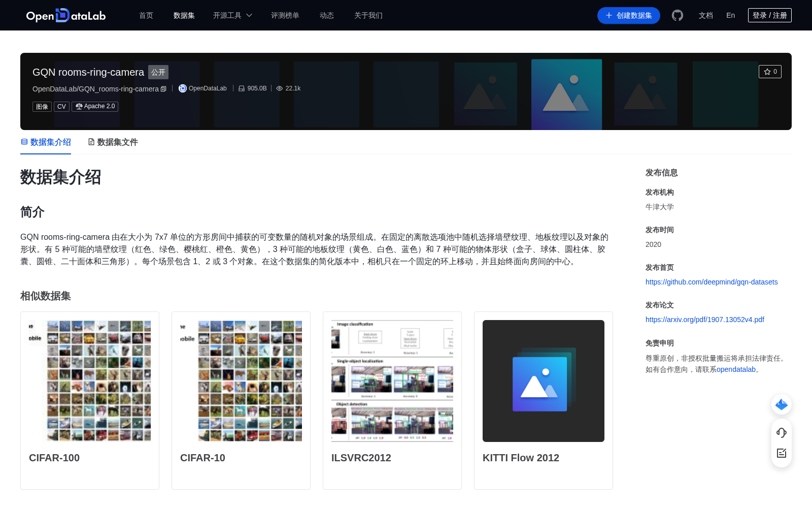Click the GQN rooms-ring-camera title
This screenshot has width=812, height=508.
(x=88, y=72)
